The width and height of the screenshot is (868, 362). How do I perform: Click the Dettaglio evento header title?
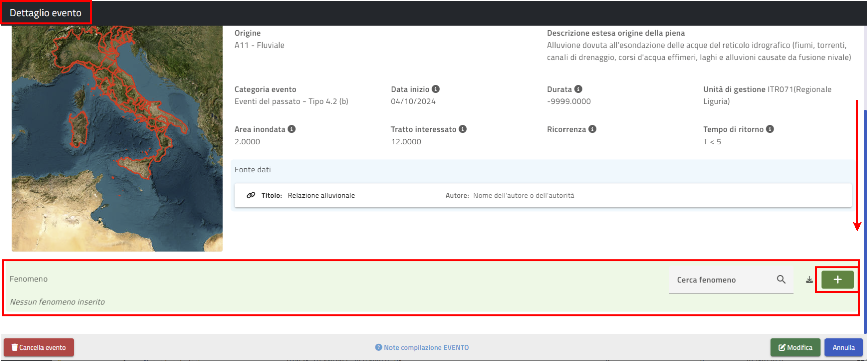(x=46, y=13)
